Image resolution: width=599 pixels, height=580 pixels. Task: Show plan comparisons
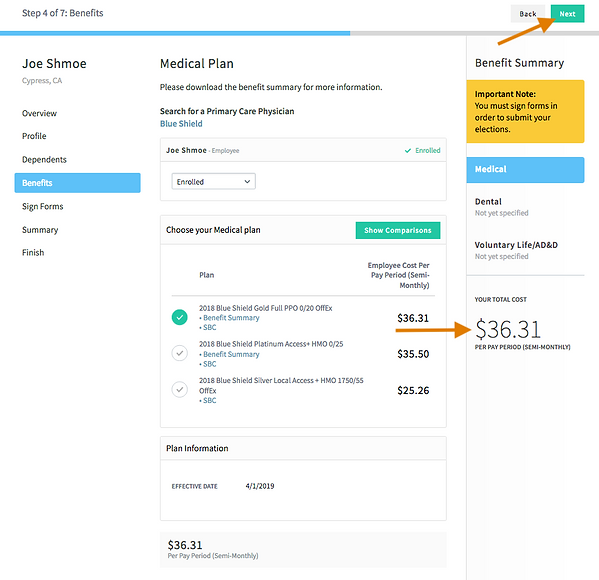coord(398,230)
